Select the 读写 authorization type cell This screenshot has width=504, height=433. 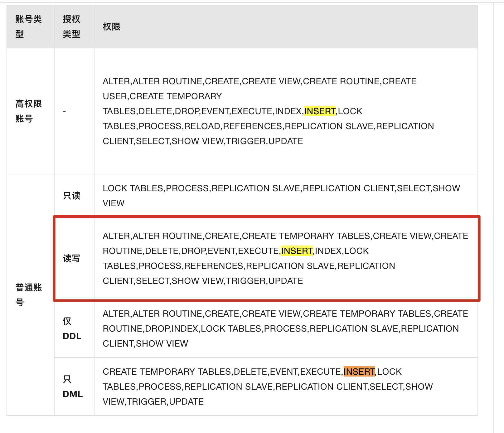tap(71, 258)
